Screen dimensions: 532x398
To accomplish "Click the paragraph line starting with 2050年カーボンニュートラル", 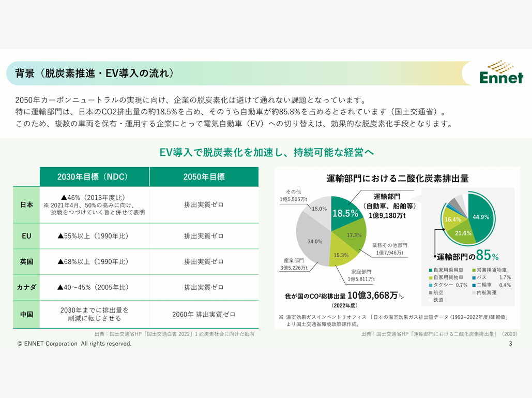I will coord(191,100).
